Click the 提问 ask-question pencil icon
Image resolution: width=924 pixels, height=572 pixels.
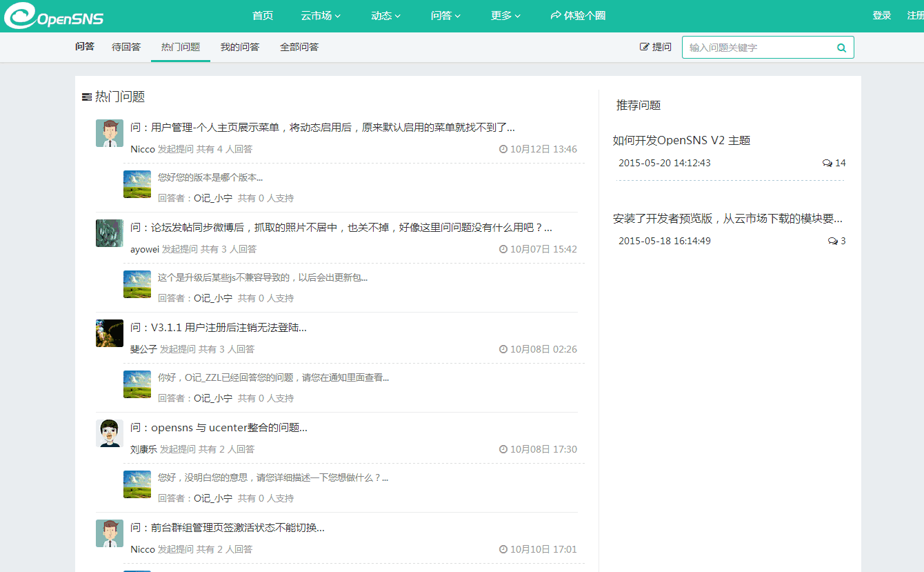coord(645,47)
